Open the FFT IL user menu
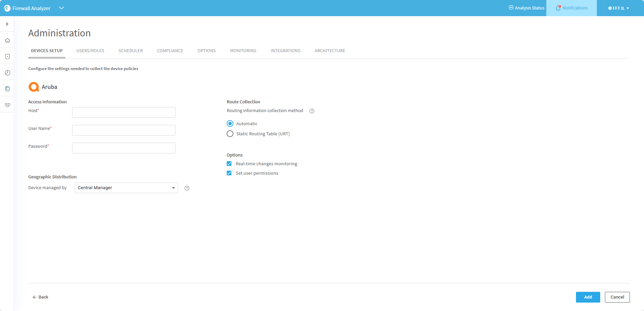 (x=618, y=8)
